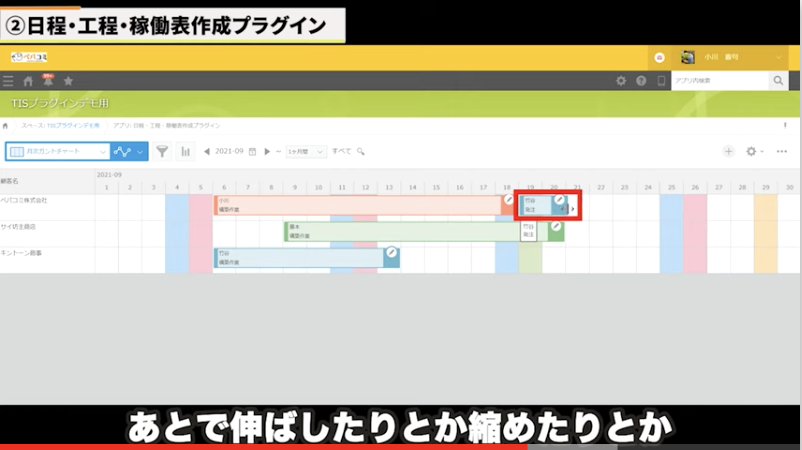Expand the user account menu chevron
Viewport: 802px width, 450px height.
[x=779, y=57]
